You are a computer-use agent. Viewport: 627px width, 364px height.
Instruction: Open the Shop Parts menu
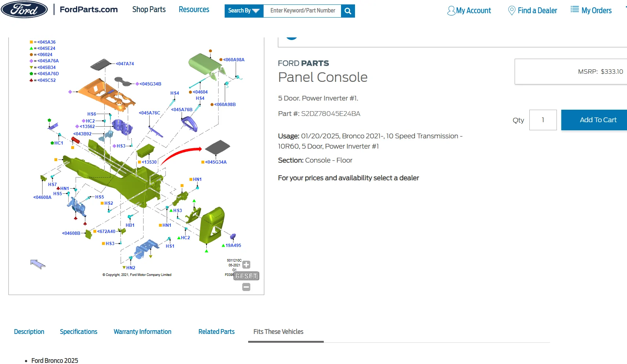pos(149,10)
